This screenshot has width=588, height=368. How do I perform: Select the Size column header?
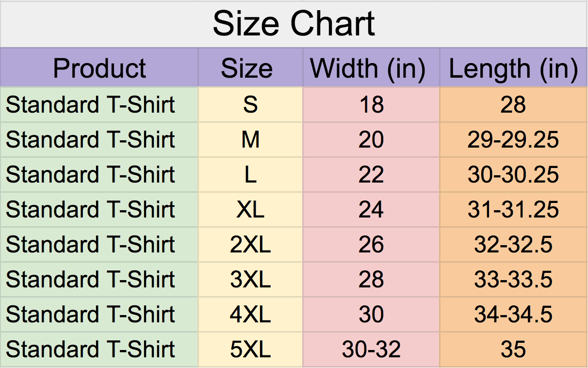point(250,68)
